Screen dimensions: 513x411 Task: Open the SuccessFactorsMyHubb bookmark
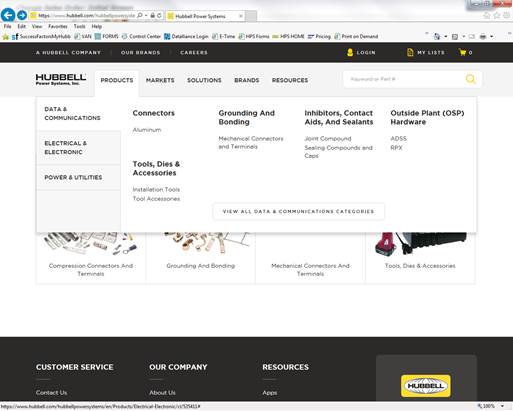tap(41, 37)
